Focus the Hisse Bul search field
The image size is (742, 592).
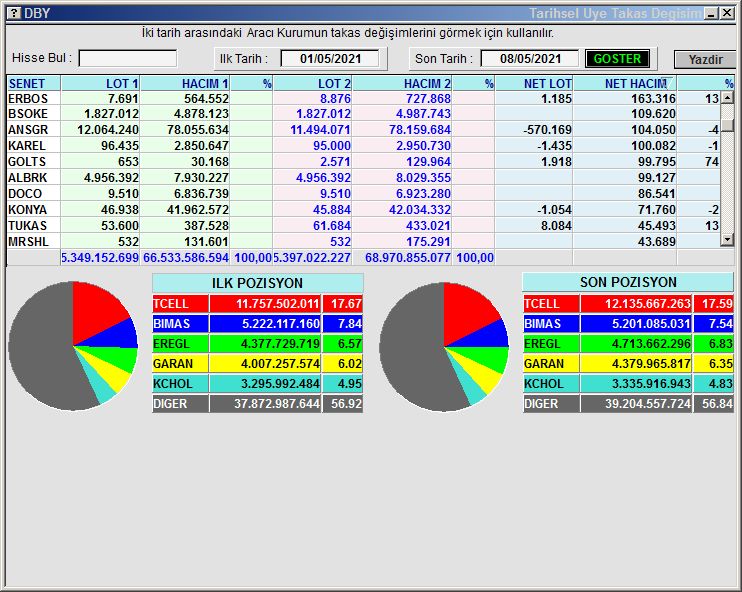coord(128,59)
